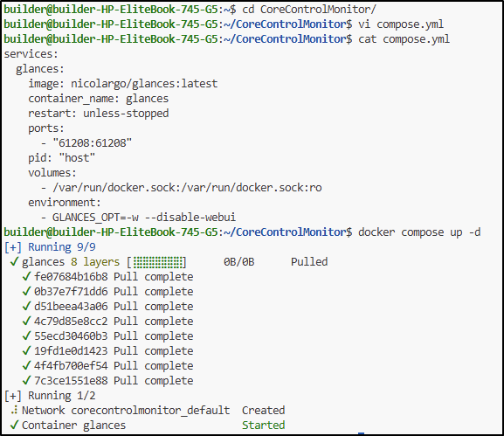Click the cat compose.yml command text
Screen dimensions: 504x436
tap(404, 39)
